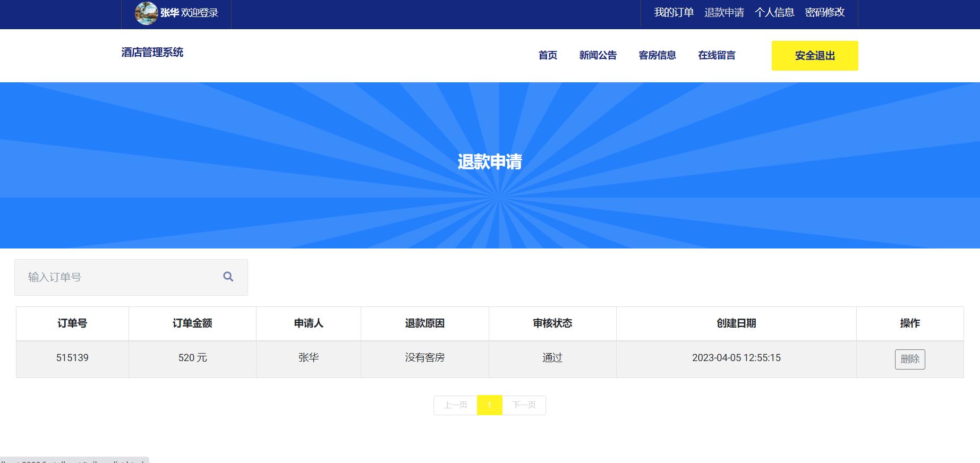The height and width of the screenshot is (463, 980).
Task: Click 下一页 pagination button
Action: coord(524,405)
